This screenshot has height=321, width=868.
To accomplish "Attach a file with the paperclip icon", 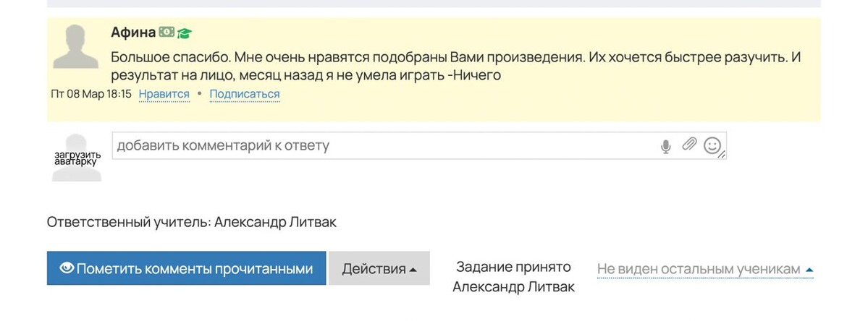I will pyautogui.click(x=689, y=145).
